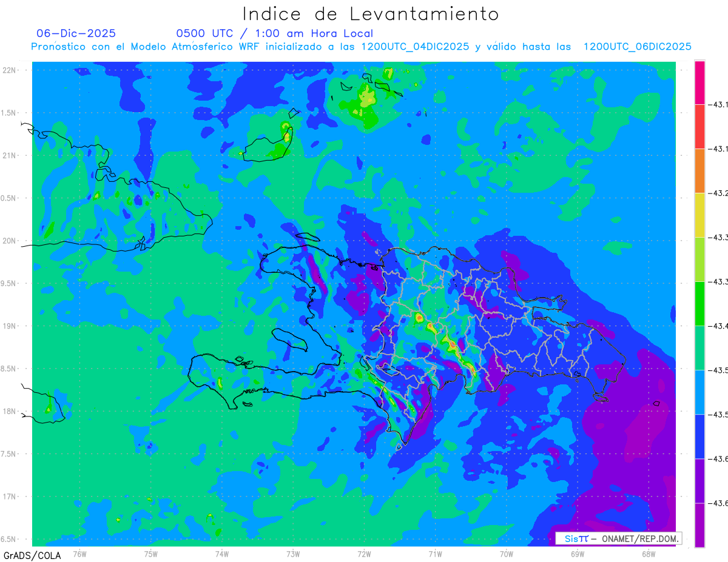Click the '73W' longitude label

pyautogui.click(x=293, y=554)
